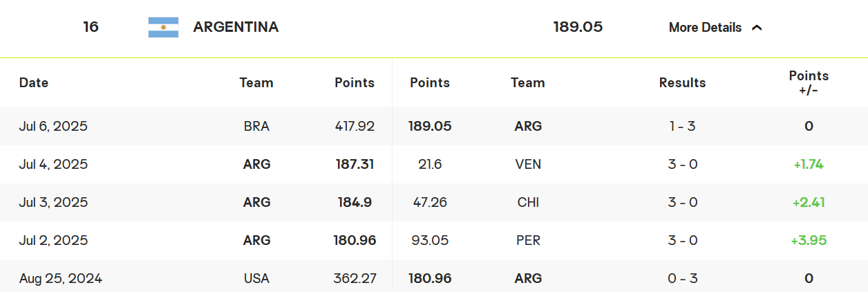Click the Date column header
The height and width of the screenshot is (292, 868).
pyautogui.click(x=34, y=82)
